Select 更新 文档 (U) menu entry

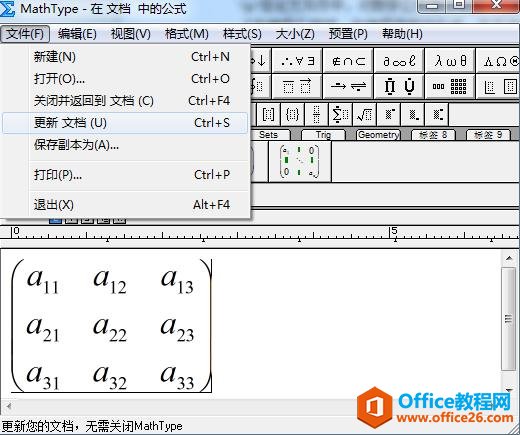pos(125,123)
